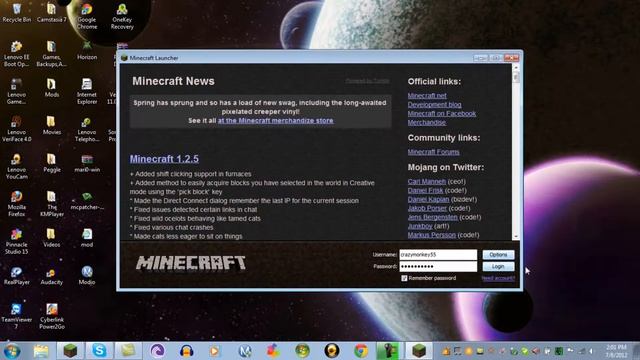
Task: Select the mod file icon on the desktop
Action: [87, 238]
